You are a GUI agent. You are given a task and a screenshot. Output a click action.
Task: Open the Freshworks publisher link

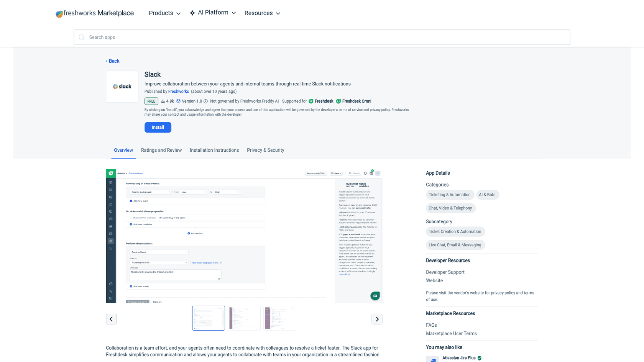[179, 92]
